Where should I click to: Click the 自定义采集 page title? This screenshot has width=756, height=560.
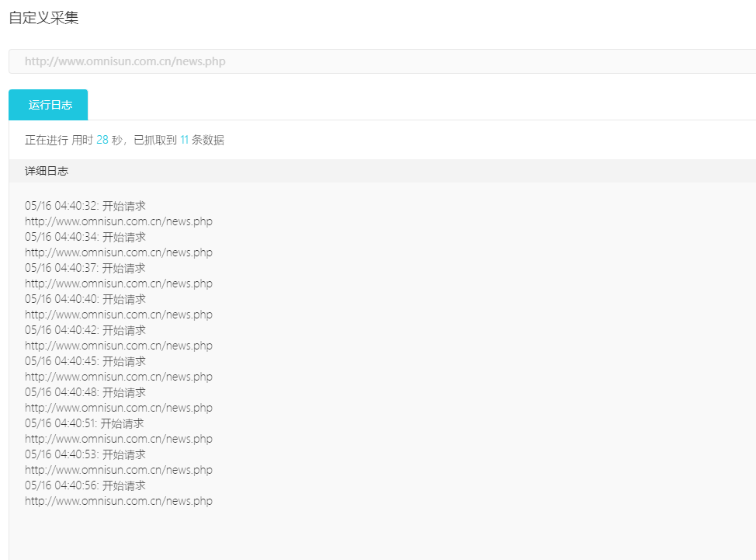[x=43, y=18]
